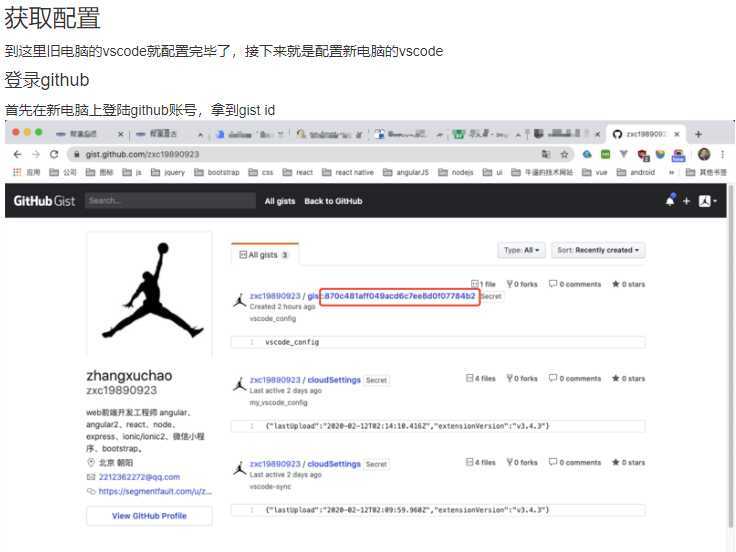Close the zxc19890923 browser tab

[677, 134]
